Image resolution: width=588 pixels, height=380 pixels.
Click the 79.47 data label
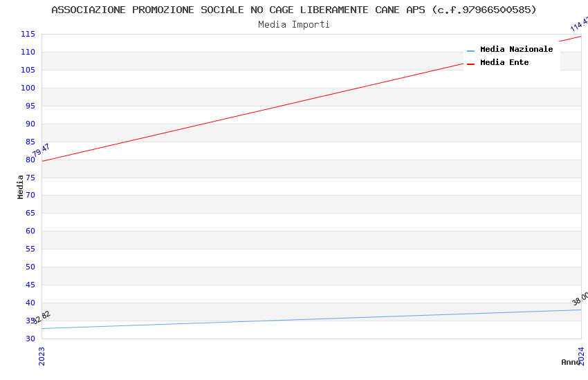tap(41, 150)
